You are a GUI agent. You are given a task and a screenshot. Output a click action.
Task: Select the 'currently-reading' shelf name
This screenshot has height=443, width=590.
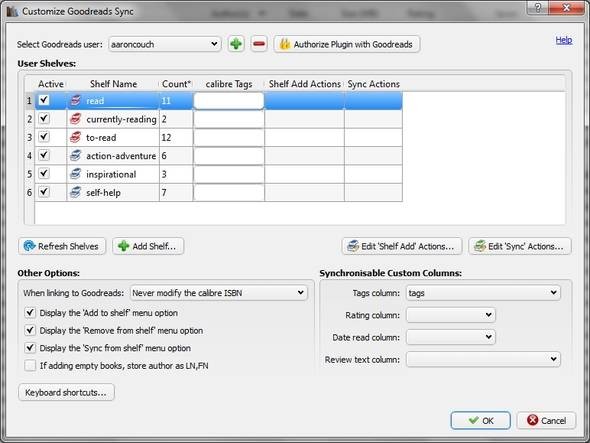coord(121,119)
